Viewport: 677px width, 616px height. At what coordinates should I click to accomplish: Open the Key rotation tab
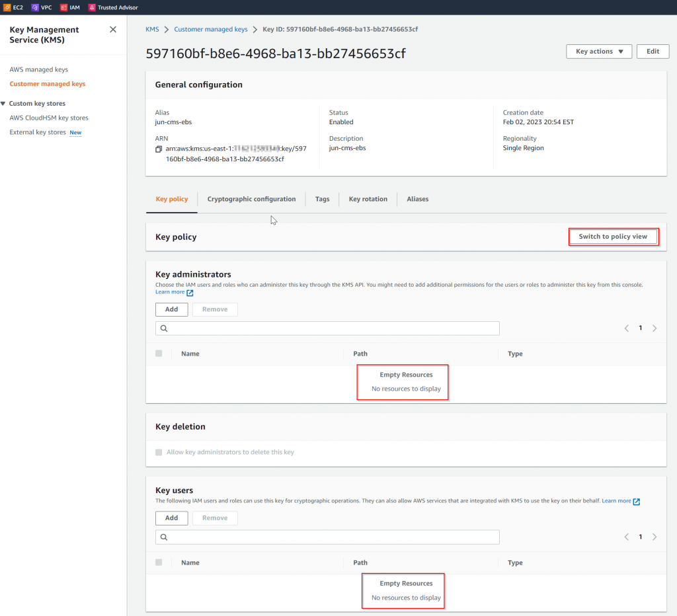point(368,199)
